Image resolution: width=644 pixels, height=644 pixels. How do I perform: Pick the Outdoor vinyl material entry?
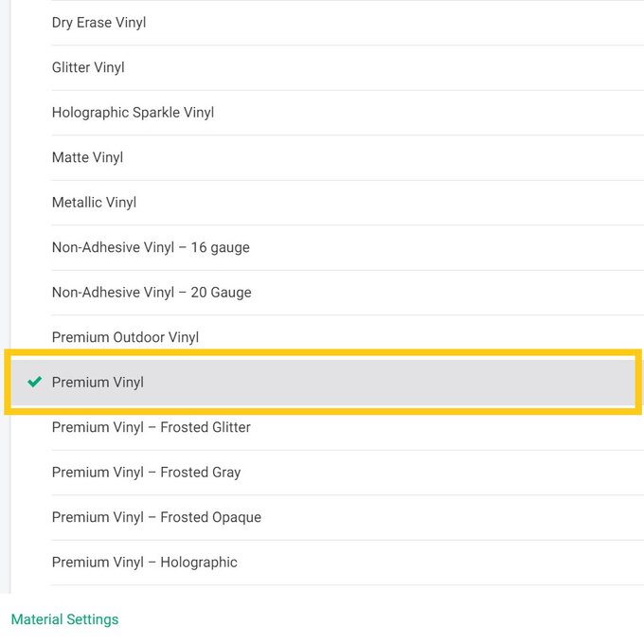coord(125,337)
